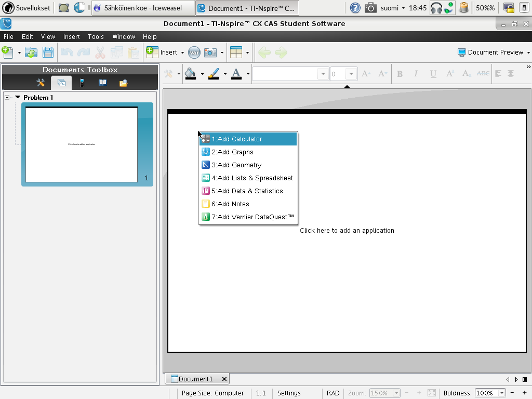Expand formatting toolbar overflow chevron
This screenshot has width=532, height=399.
click(528, 67)
